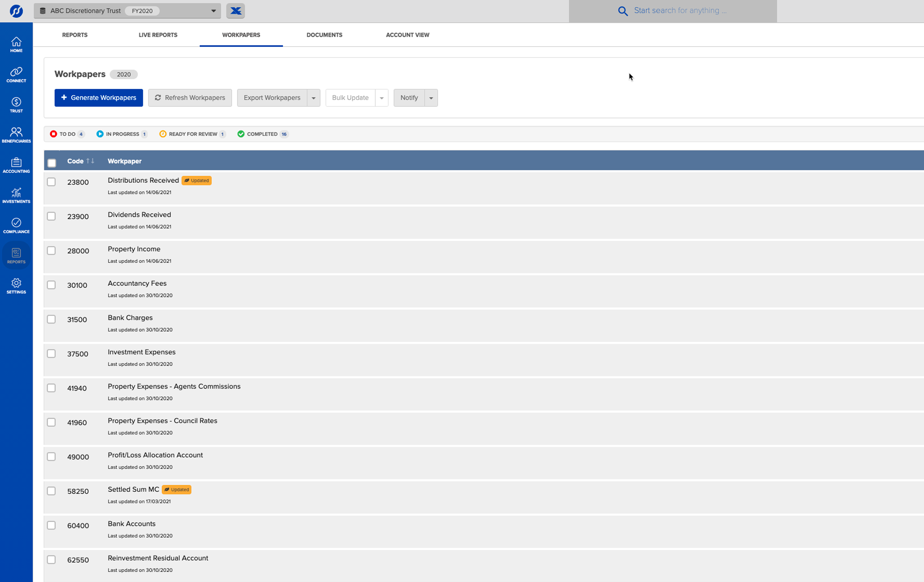
Task: Open the Notify dropdown arrow
Action: [x=431, y=98]
